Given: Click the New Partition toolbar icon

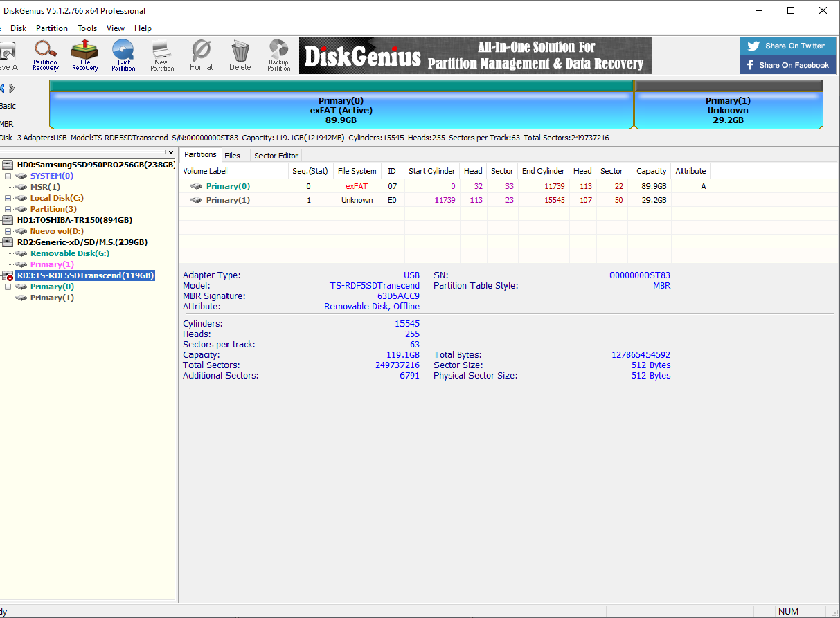Looking at the screenshot, I should point(162,55).
